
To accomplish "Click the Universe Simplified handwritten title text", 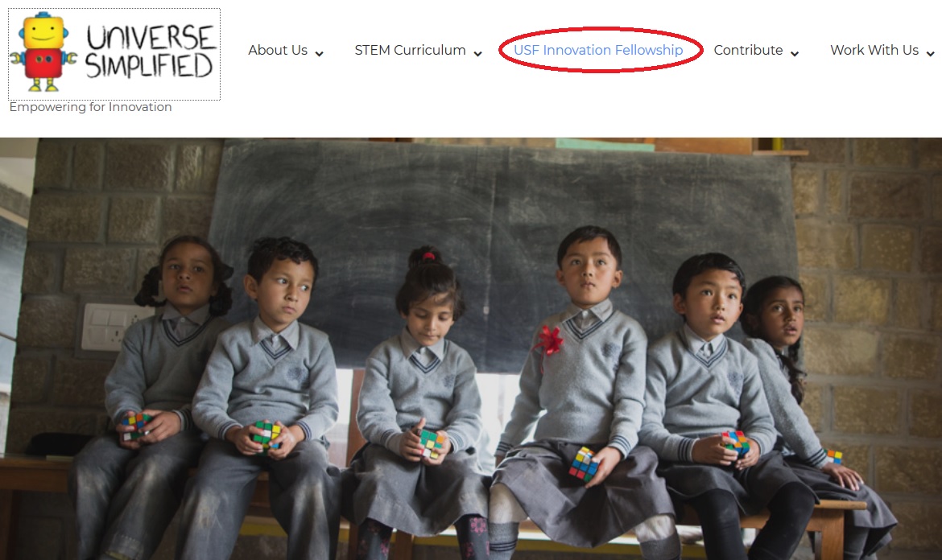I will (x=150, y=53).
